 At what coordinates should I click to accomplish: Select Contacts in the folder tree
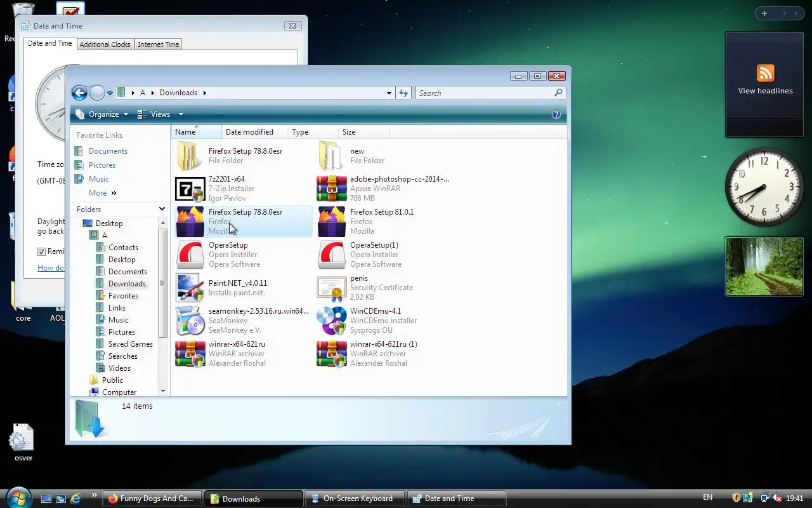(x=123, y=248)
